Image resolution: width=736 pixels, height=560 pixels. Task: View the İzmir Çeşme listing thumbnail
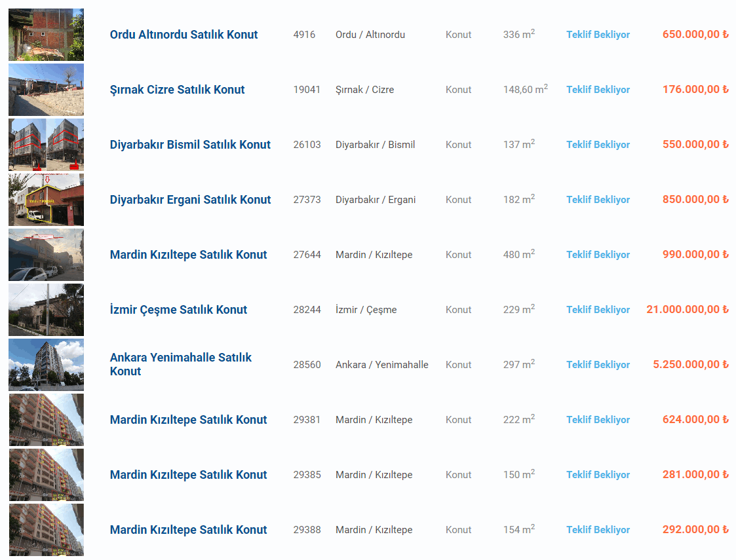click(x=46, y=310)
